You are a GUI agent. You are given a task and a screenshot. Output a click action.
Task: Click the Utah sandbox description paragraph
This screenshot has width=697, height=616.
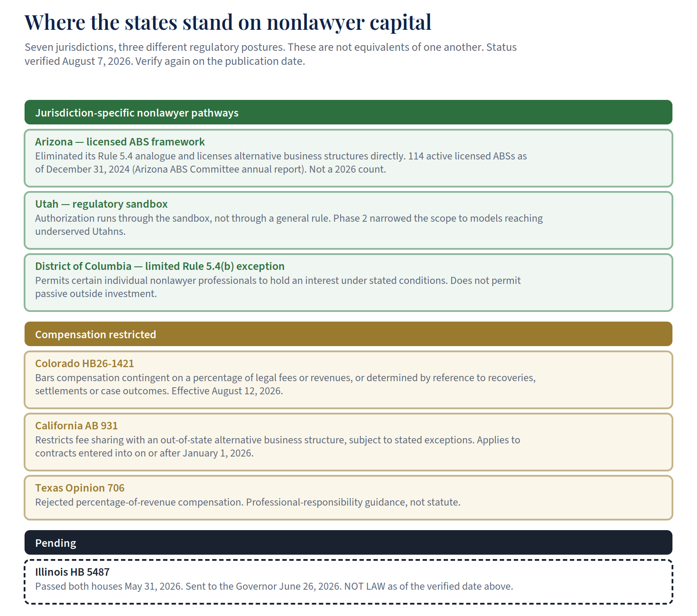289,225
